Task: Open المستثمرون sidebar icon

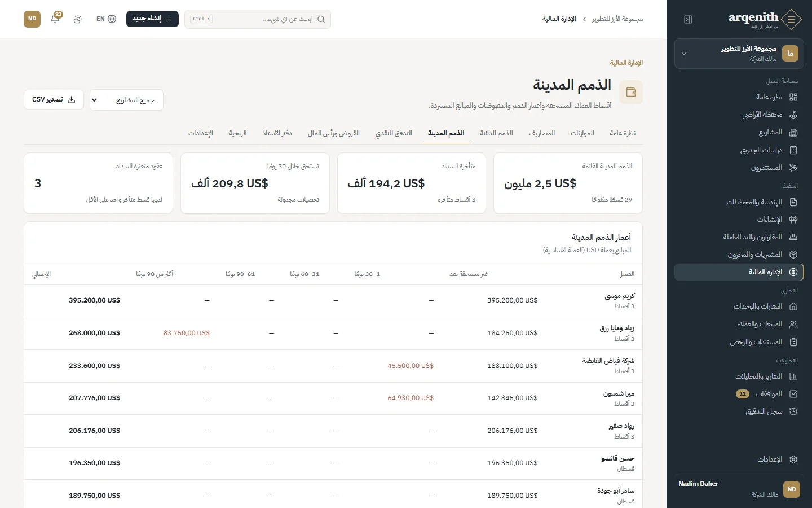Action: click(793, 168)
